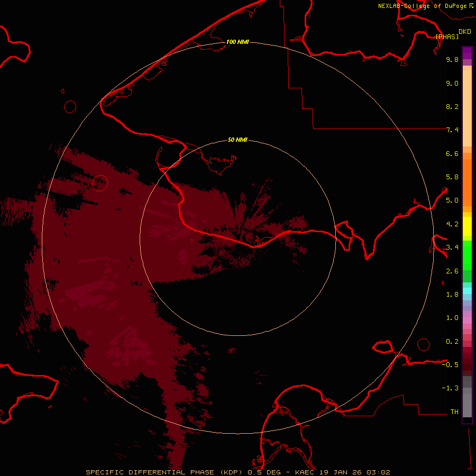
Task: Click the 8.2 legend value
Action: coord(452,106)
